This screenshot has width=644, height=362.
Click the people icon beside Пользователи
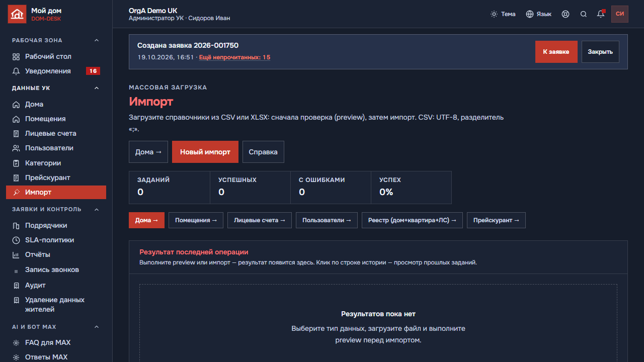coord(16,148)
